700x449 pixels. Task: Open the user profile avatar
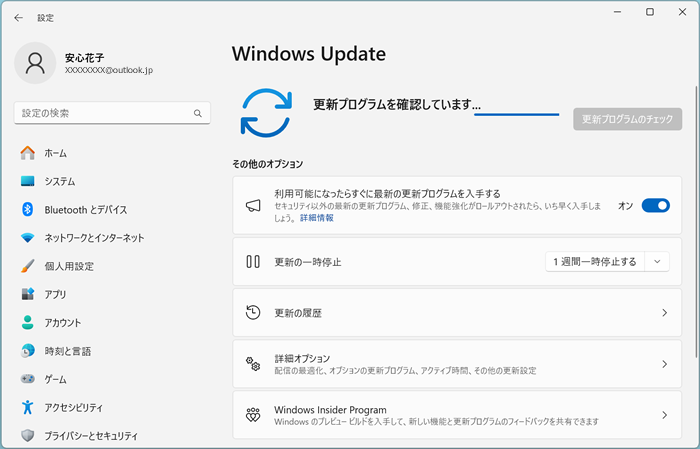[35, 63]
